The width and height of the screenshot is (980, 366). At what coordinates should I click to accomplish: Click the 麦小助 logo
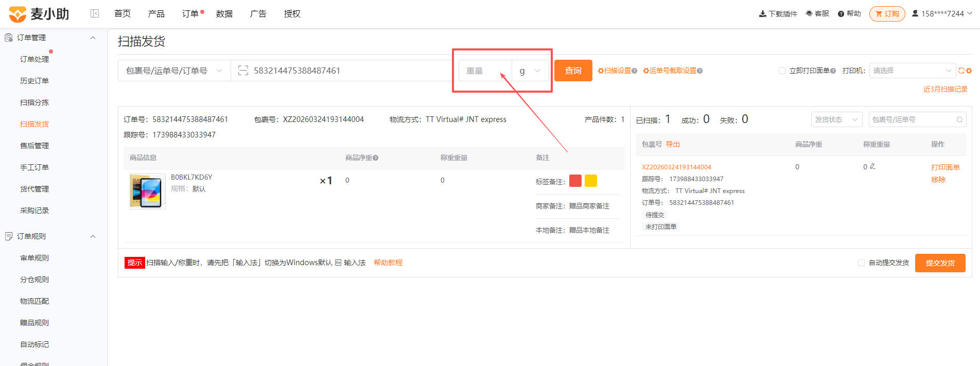[39, 14]
